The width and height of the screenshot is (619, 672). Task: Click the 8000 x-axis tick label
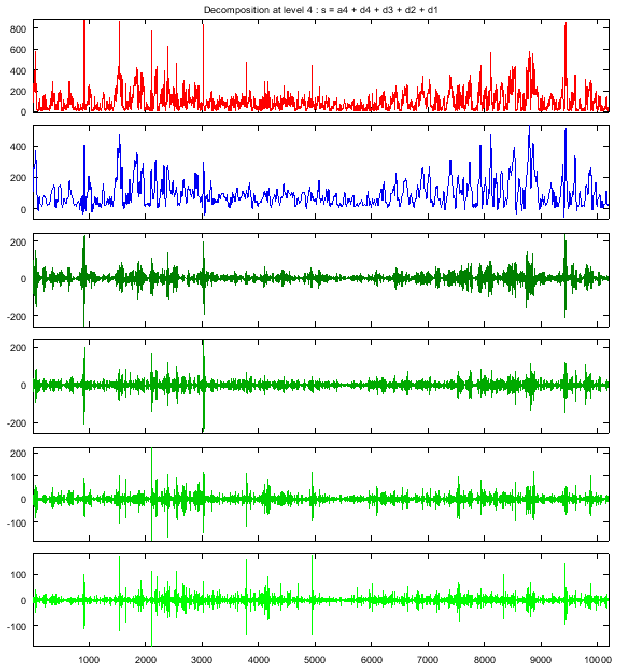pos(484,660)
